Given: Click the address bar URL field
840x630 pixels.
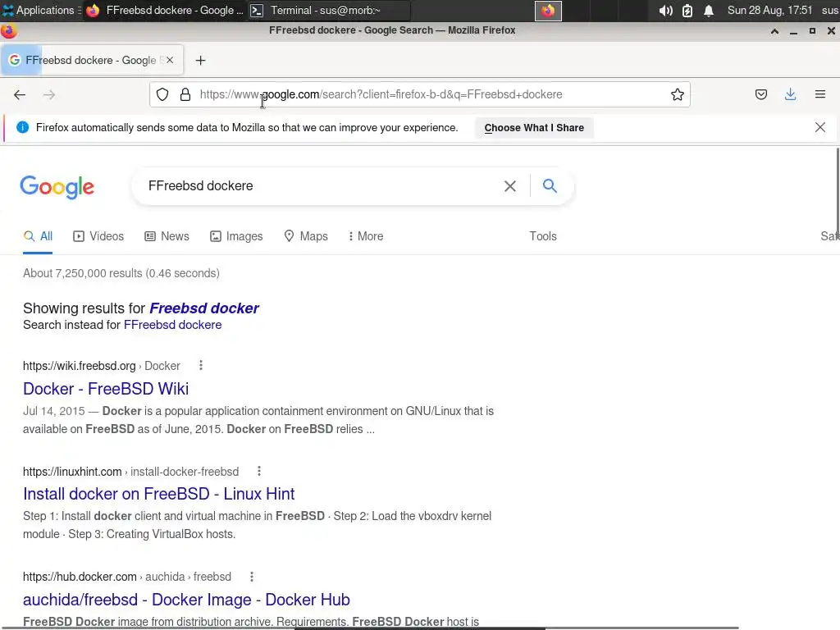Looking at the screenshot, I should pos(419,95).
